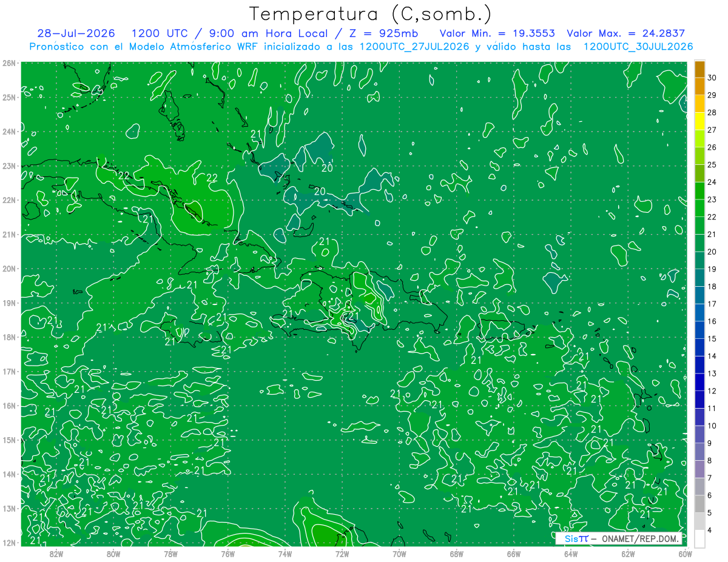Click the "62W" longitude label

pos(629,554)
